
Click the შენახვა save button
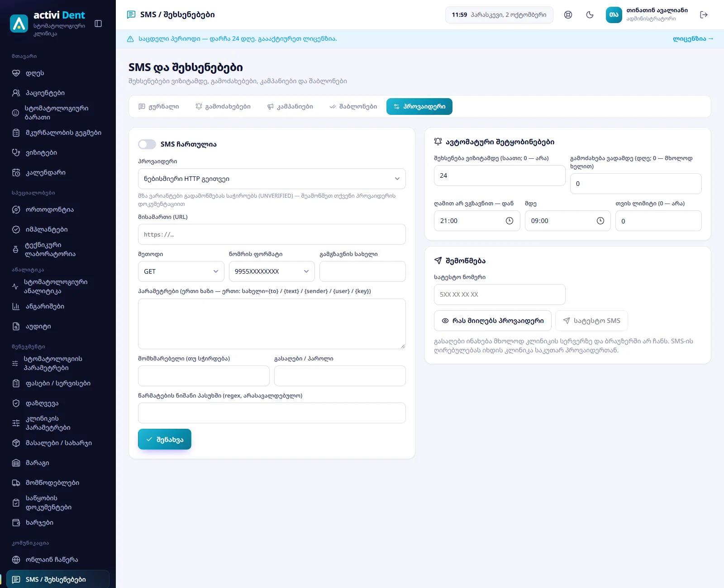click(165, 439)
